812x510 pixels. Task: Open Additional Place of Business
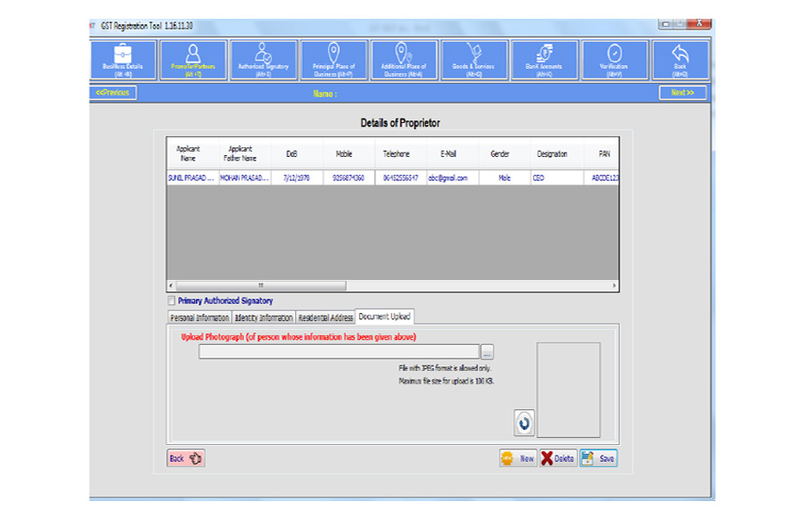(x=404, y=60)
